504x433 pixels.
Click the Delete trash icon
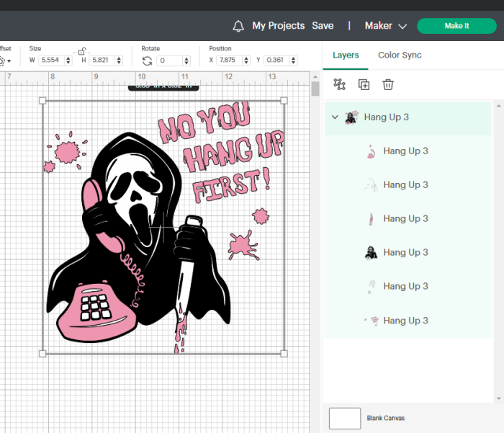pyautogui.click(x=388, y=84)
